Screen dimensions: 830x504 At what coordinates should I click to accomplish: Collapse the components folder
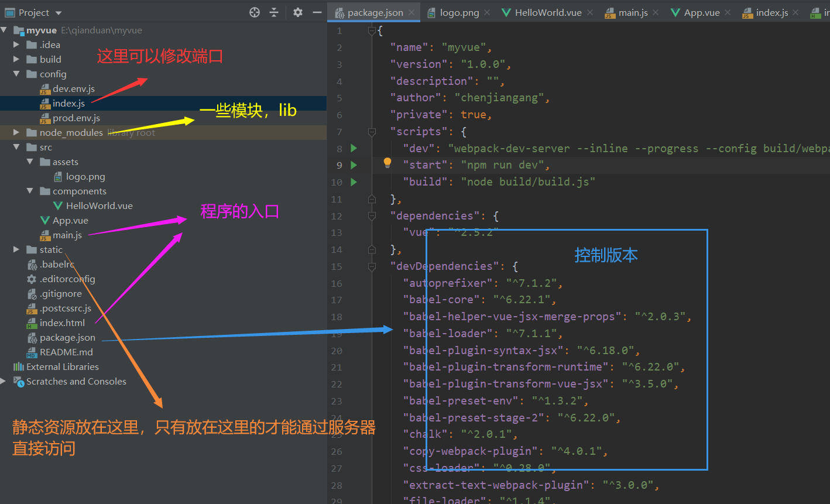(29, 191)
